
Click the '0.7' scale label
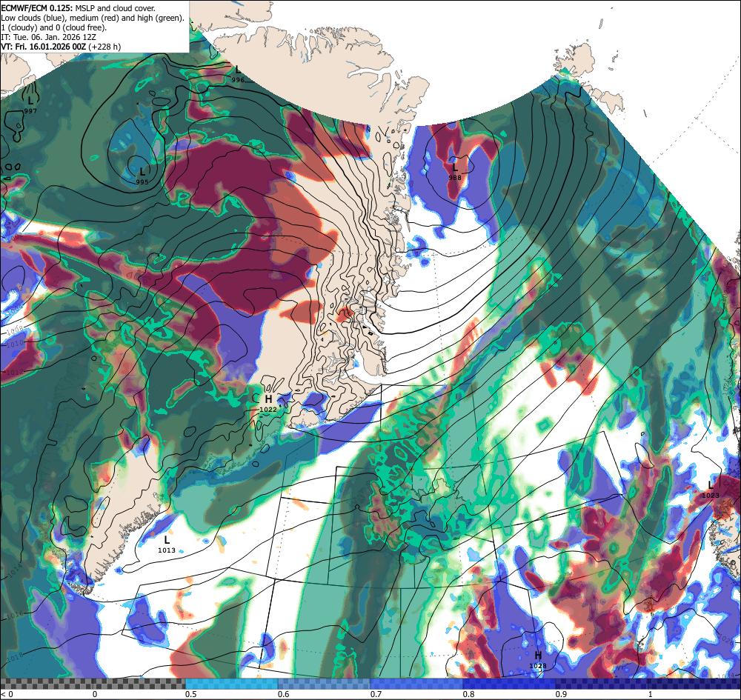tap(376, 694)
